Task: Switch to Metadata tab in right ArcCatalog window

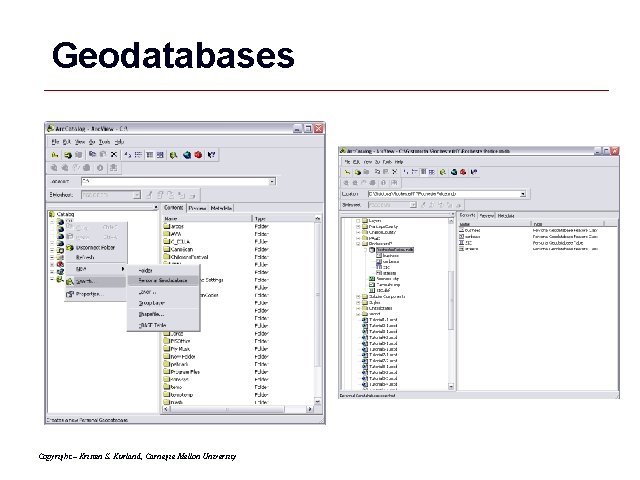Action: point(506,215)
